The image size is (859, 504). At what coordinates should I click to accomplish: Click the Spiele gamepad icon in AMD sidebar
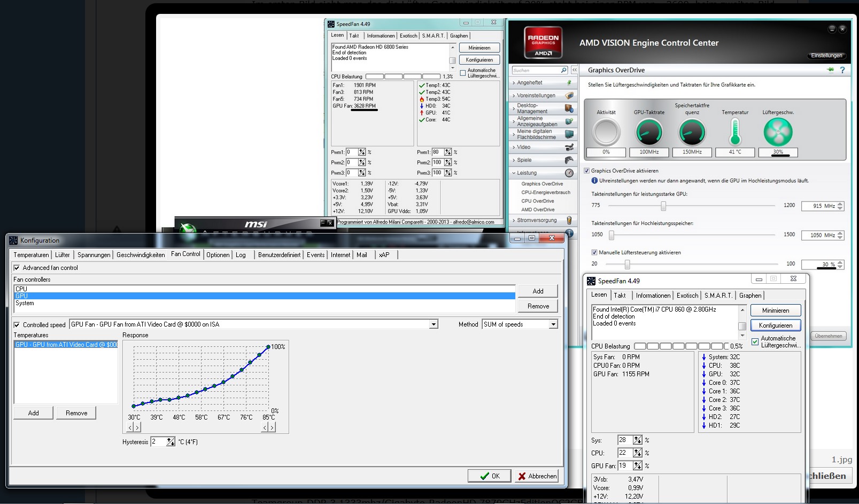[x=569, y=160]
